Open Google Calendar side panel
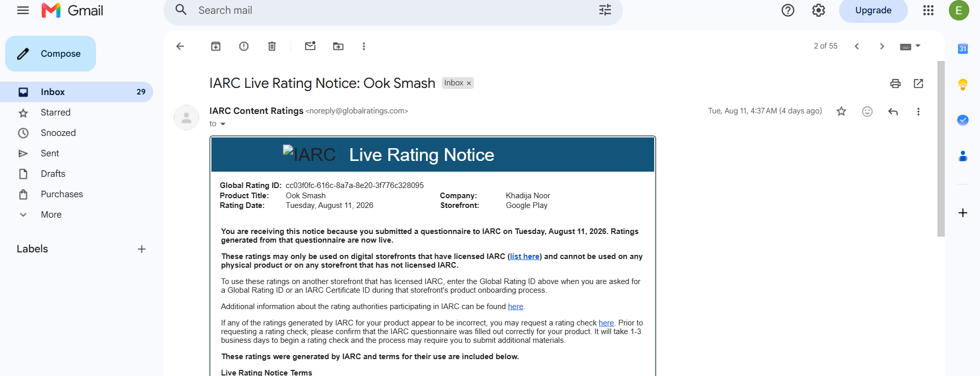The height and width of the screenshot is (376, 980). (x=963, y=49)
